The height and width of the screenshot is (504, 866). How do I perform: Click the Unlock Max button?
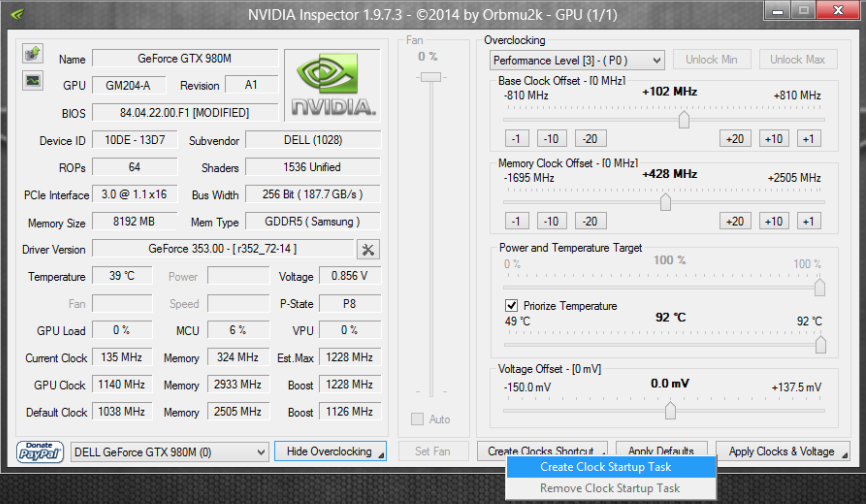tap(798, 60)
